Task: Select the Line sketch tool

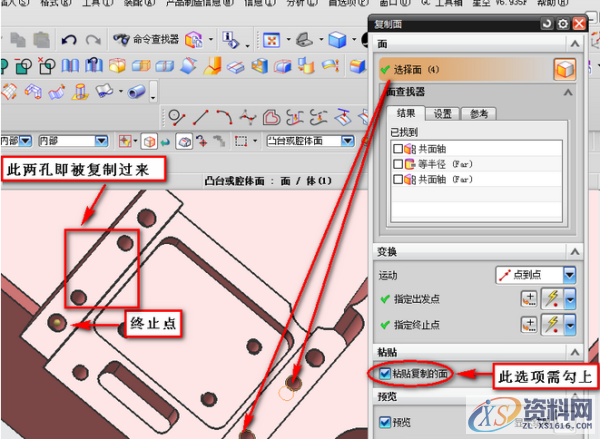Action: click(201, 117)
